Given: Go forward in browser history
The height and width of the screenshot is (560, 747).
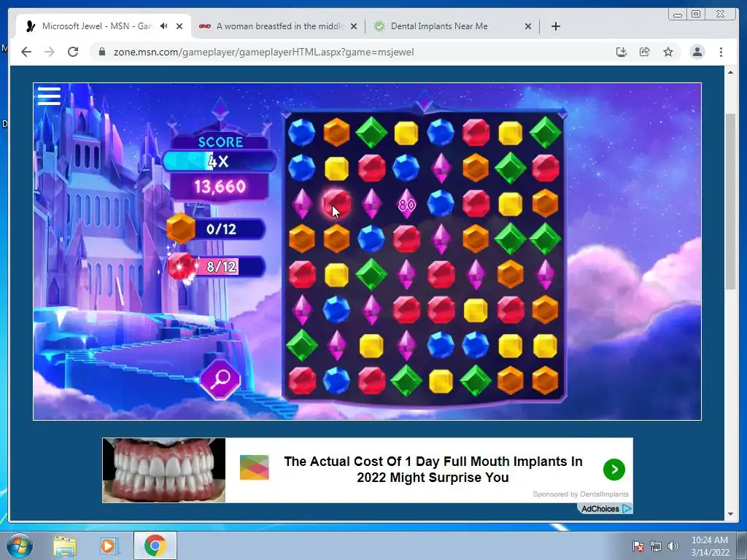Looking at the screenshot, I should (x=50, y=52).
